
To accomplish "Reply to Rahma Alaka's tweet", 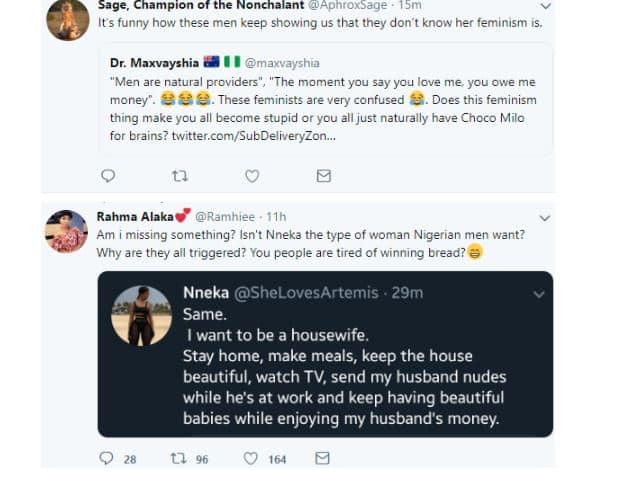I will tap(109, 459).
